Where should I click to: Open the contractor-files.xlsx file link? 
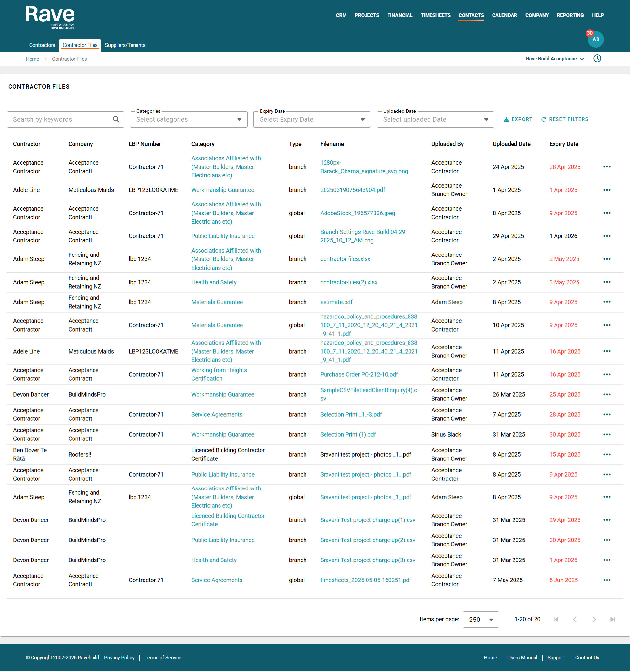pyautogui.click(x=345, y=259)
